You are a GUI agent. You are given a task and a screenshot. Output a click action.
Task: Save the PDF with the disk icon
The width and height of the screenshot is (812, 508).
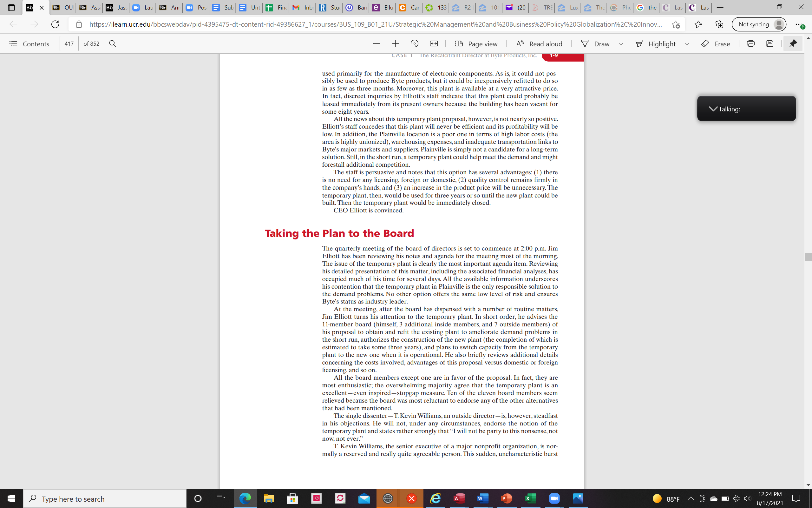(770, 44)
